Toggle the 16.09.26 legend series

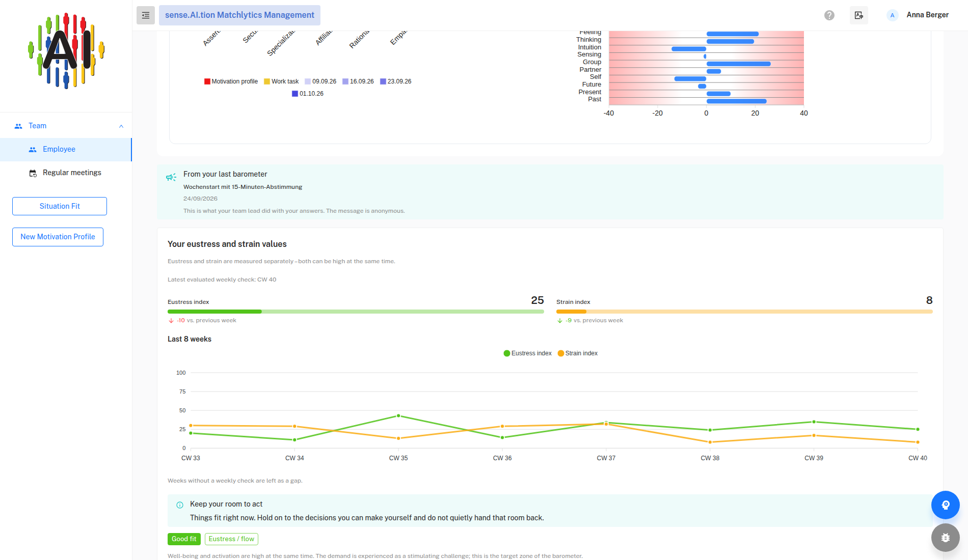[358, 81]
